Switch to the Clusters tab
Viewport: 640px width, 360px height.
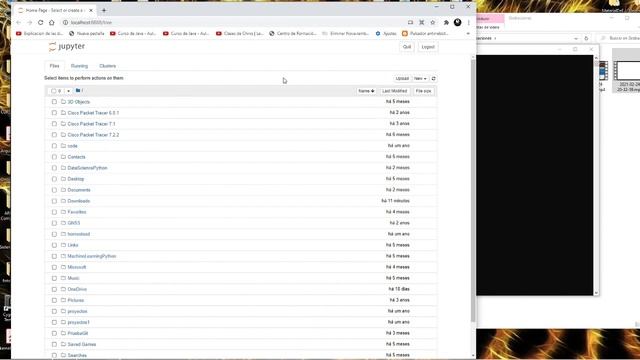tap(107, 66)
